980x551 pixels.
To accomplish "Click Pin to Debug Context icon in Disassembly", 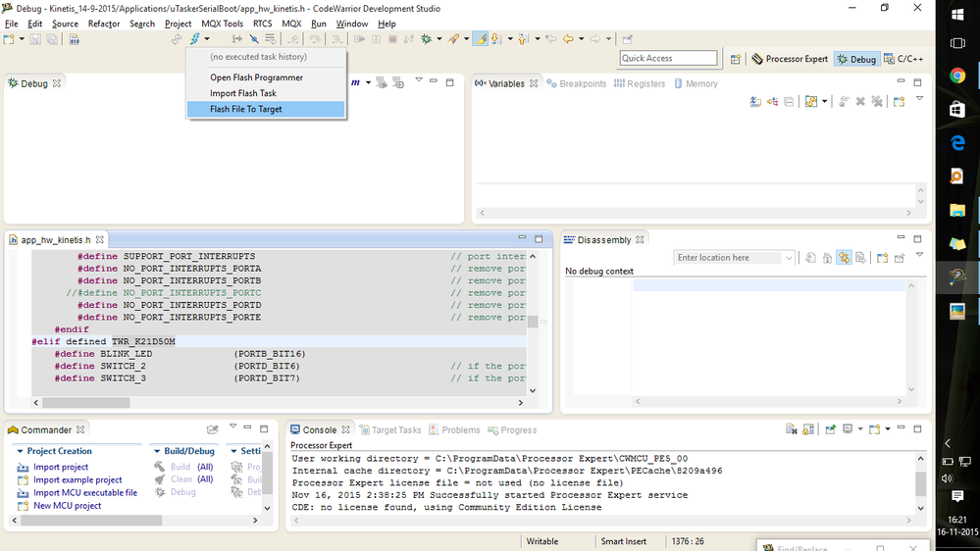I will (900, 258).
